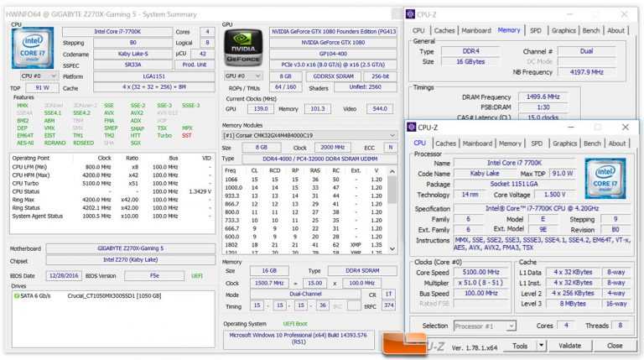
Task: Click the Windows 10 Professional operating system field
Action: click(299, 338)
